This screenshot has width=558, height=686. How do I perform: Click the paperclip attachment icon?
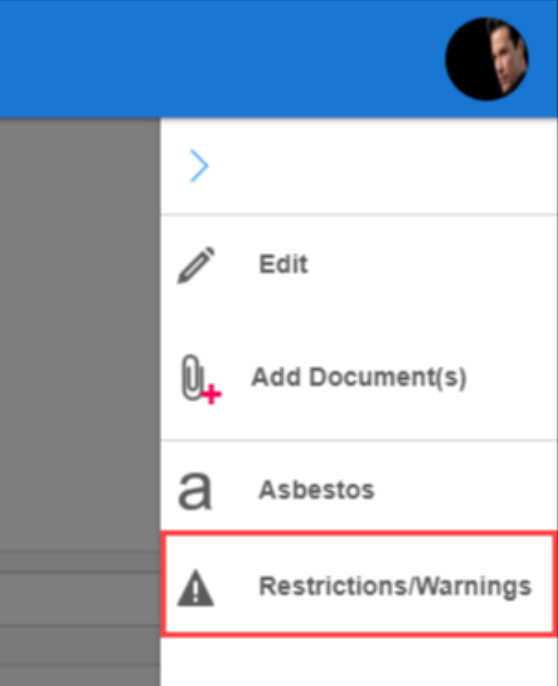[x=192, y=377]
